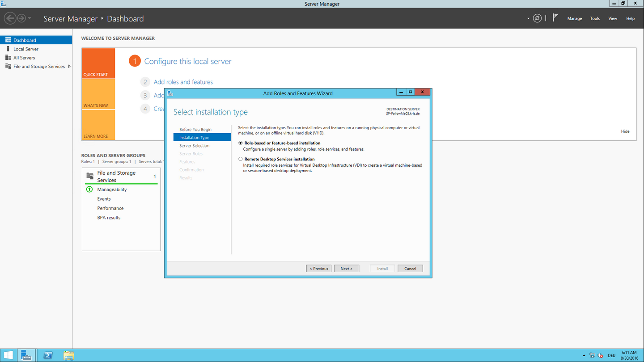644x362 pixels.
Task: Open File and Storage Services tile header
Action: (121, 176)
